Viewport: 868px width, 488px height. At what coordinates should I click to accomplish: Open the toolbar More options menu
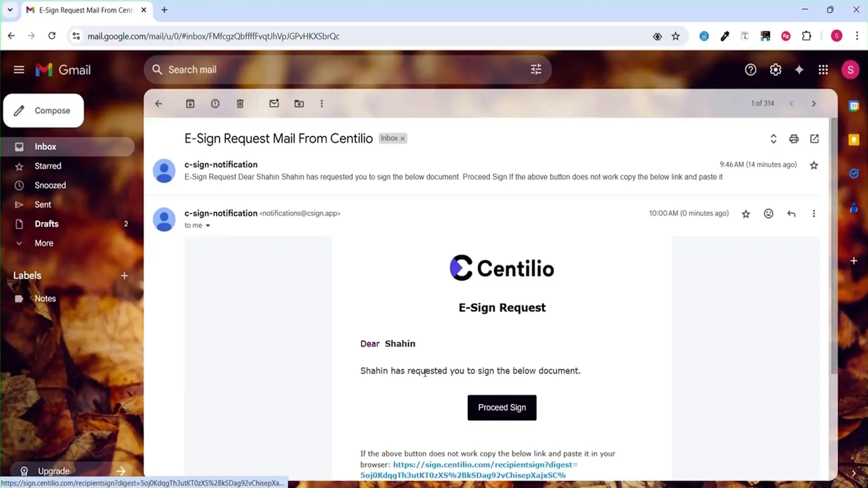(x=322, y=104)
